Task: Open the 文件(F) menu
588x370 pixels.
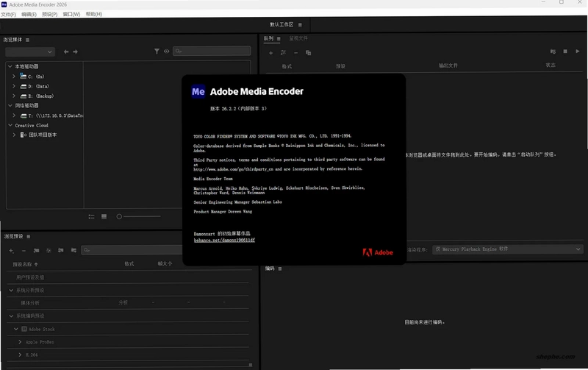Action: pyautogui.click(x=8, y=14)
